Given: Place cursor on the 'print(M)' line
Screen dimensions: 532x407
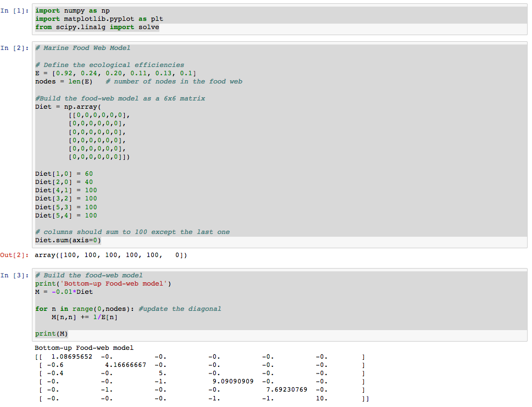Looking at the screenshot, I should pos(52,333).
